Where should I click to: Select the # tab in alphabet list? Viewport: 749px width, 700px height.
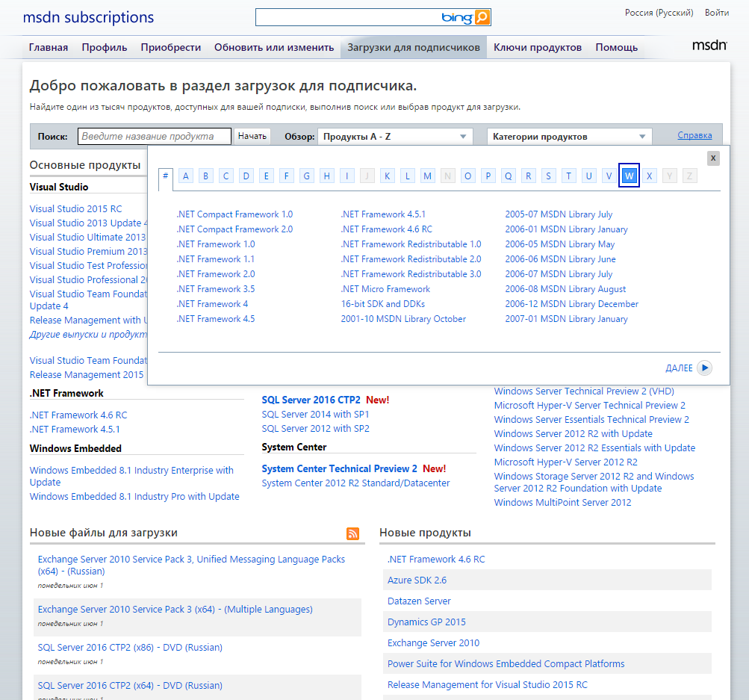click(x=165, y=176)
